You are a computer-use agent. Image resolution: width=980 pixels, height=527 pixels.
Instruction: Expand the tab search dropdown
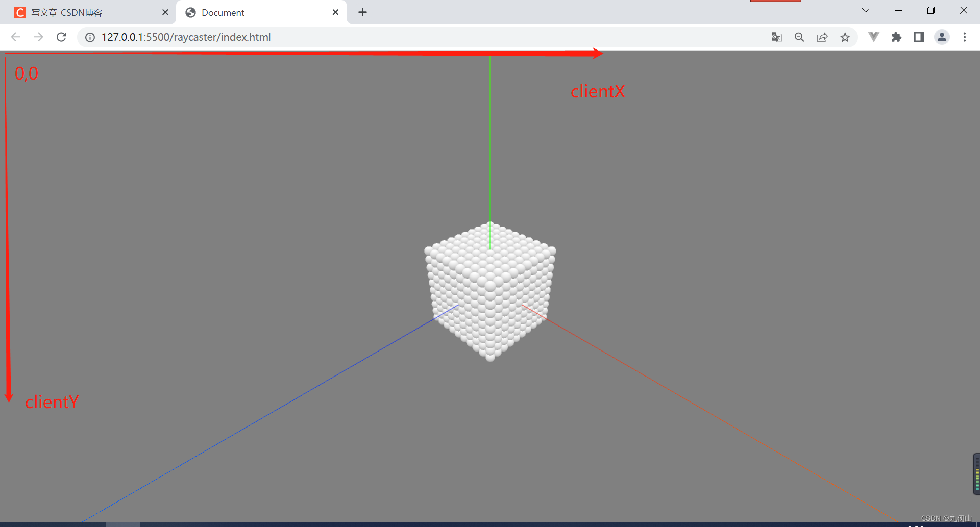866,10
